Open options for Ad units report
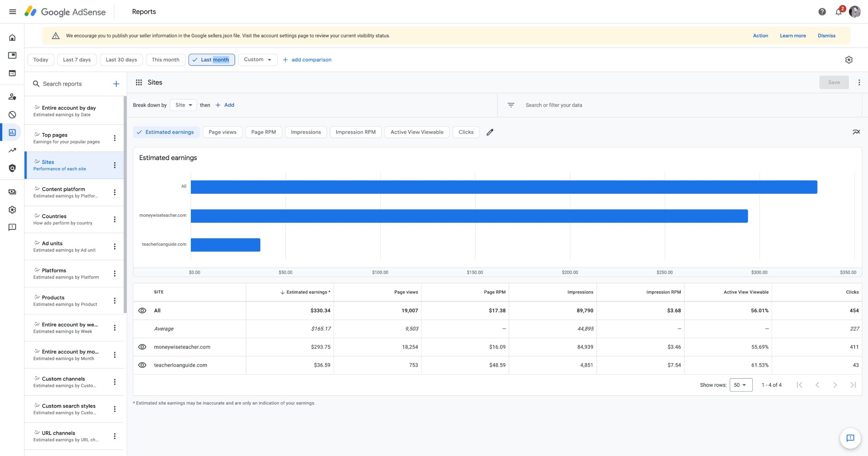868x456 pixels. click(x=115, y=246)
